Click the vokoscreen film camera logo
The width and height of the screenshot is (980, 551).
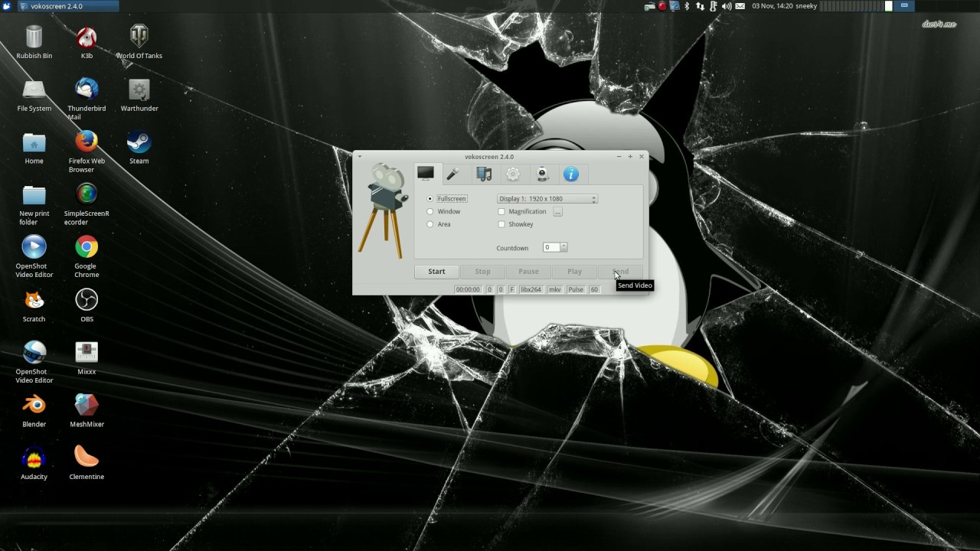coord(382,210)
